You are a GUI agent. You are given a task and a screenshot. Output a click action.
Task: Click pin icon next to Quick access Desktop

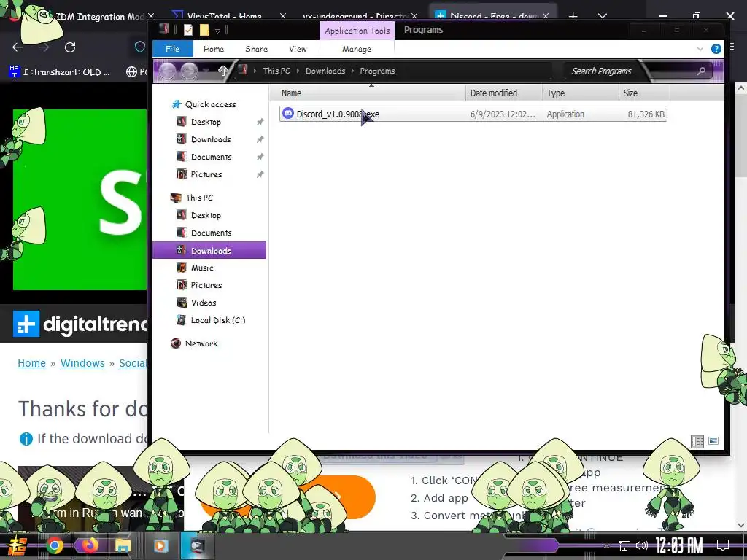[260, 122]
